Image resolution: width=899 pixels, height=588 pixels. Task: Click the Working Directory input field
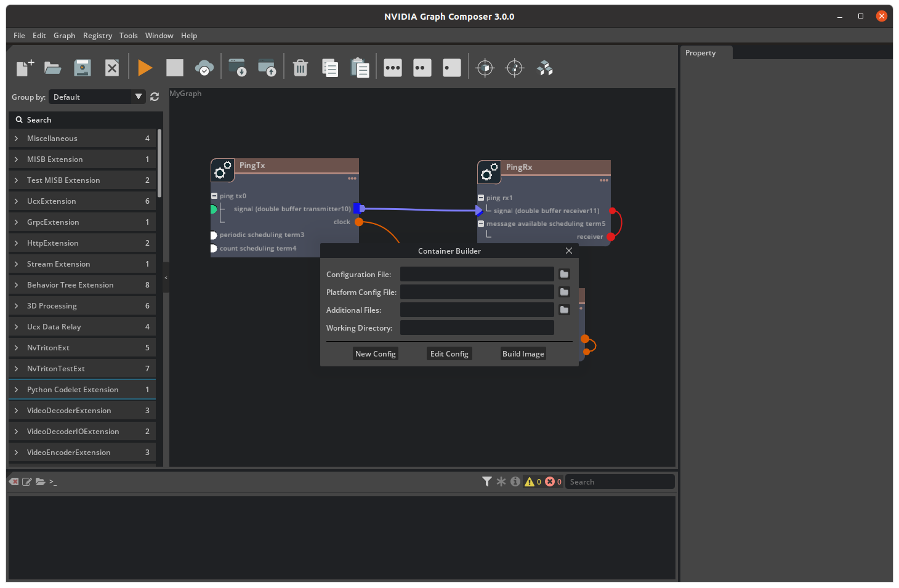477,328
